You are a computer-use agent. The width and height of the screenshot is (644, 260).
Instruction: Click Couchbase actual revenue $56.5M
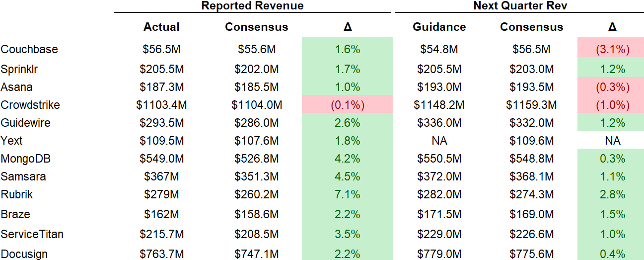click(161, 49)
